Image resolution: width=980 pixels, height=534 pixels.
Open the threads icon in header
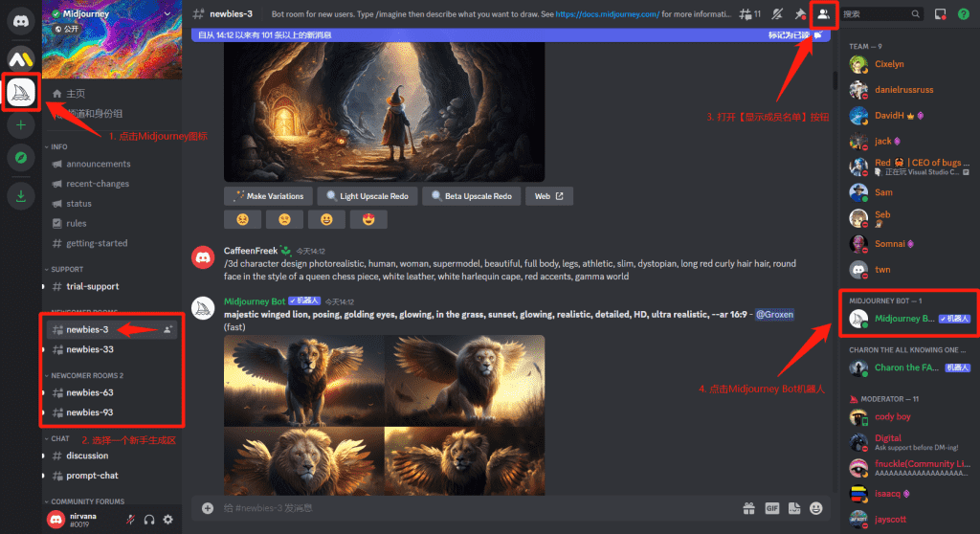pos(746,14)
